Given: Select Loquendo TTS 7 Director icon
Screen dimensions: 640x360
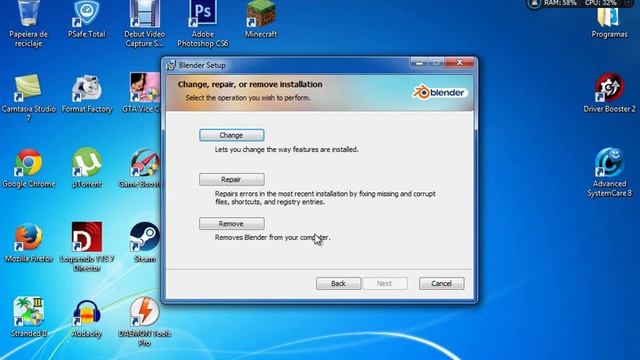Looking at the screenshot, I should (86, 247).
